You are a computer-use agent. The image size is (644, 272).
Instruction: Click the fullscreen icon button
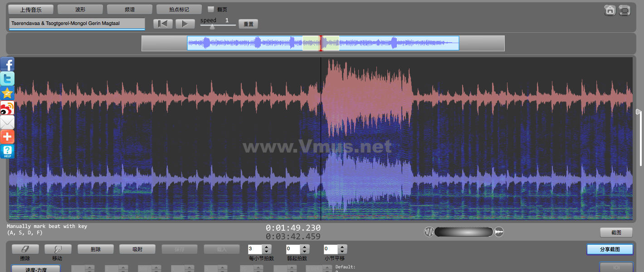[624, 10]
